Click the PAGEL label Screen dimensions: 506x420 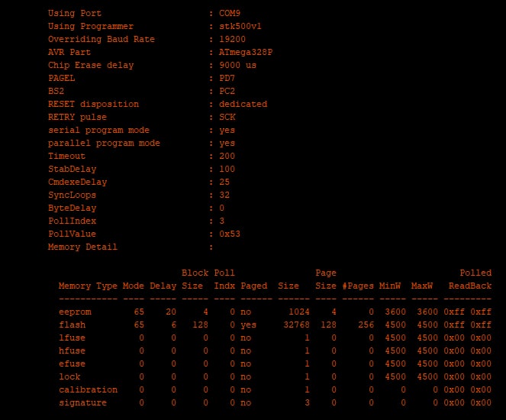61,78
